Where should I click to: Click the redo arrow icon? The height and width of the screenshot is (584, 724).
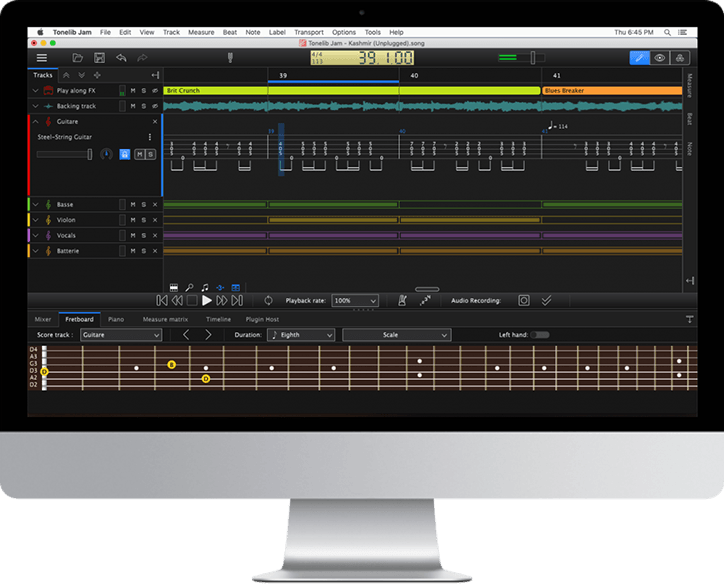[142, 58]
